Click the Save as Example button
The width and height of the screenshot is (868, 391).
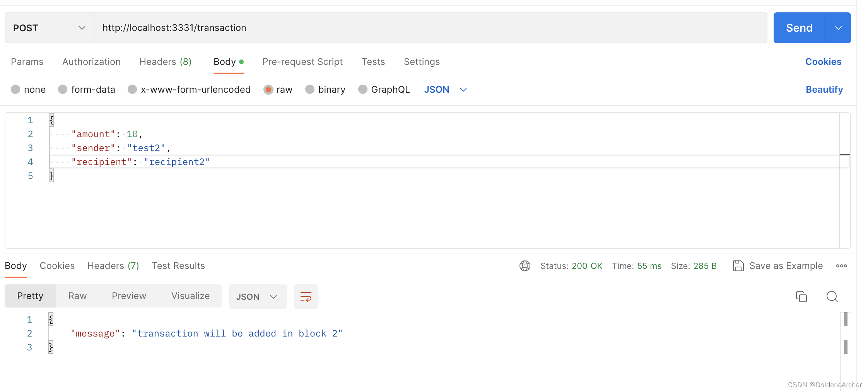(x=778, y=266)
